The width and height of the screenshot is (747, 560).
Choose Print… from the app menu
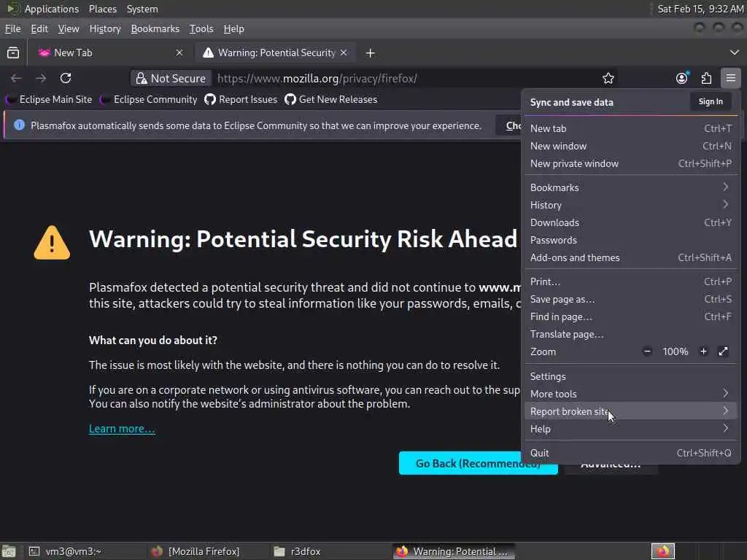[x=630, y=281]
